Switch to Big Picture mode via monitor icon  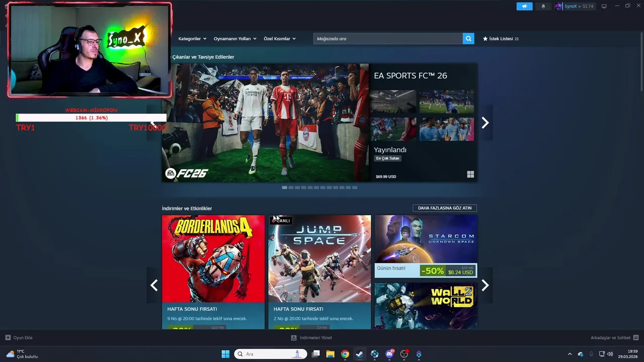[x=604, y=7]
